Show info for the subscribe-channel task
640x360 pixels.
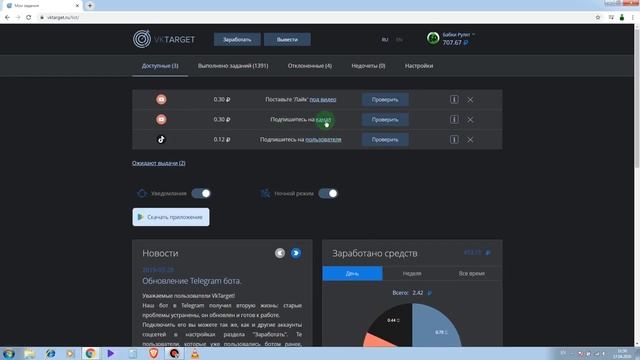point(454,119)
